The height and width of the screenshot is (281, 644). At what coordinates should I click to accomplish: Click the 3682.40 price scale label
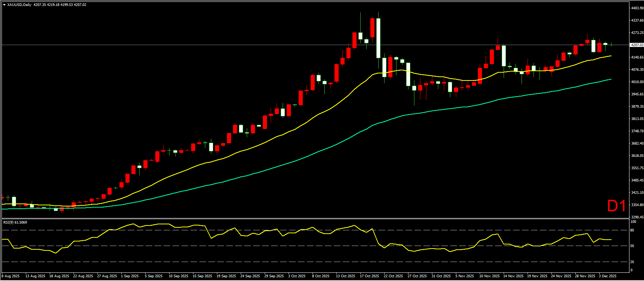click(637, 143)
